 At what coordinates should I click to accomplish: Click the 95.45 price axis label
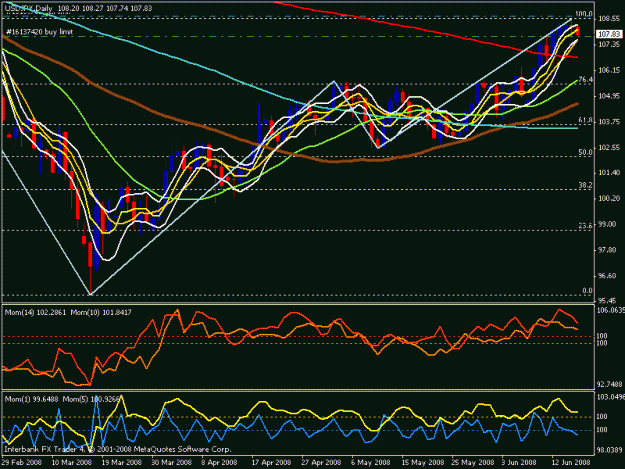(608, 301)
